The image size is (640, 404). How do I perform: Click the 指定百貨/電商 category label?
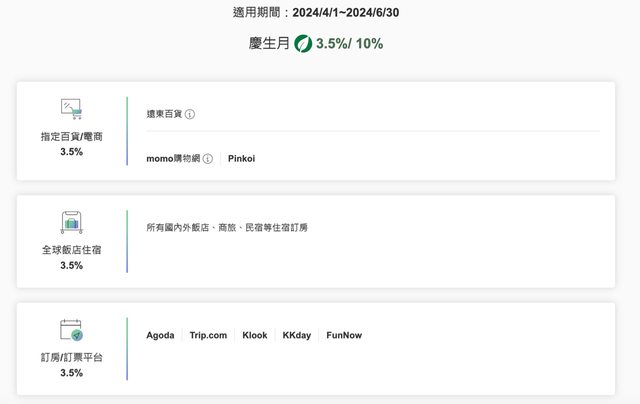coord(71,136)
